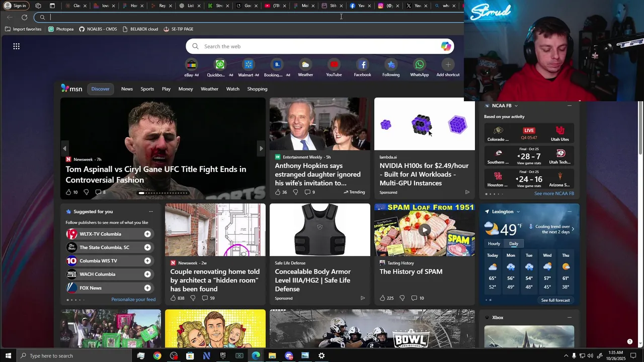Viewport: 644px width, 362px height.
Task: Click the Sign in button
Action: click(x=15, y=6)
